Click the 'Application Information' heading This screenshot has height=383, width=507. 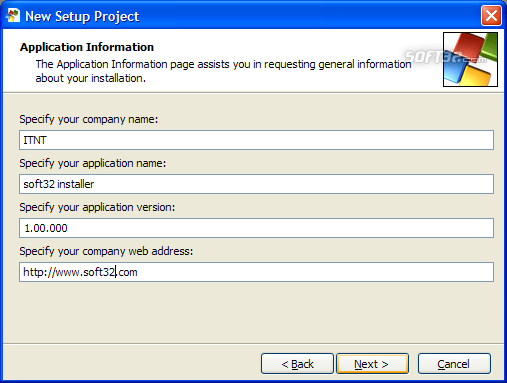pyautogui.click(x=87, y=47)
